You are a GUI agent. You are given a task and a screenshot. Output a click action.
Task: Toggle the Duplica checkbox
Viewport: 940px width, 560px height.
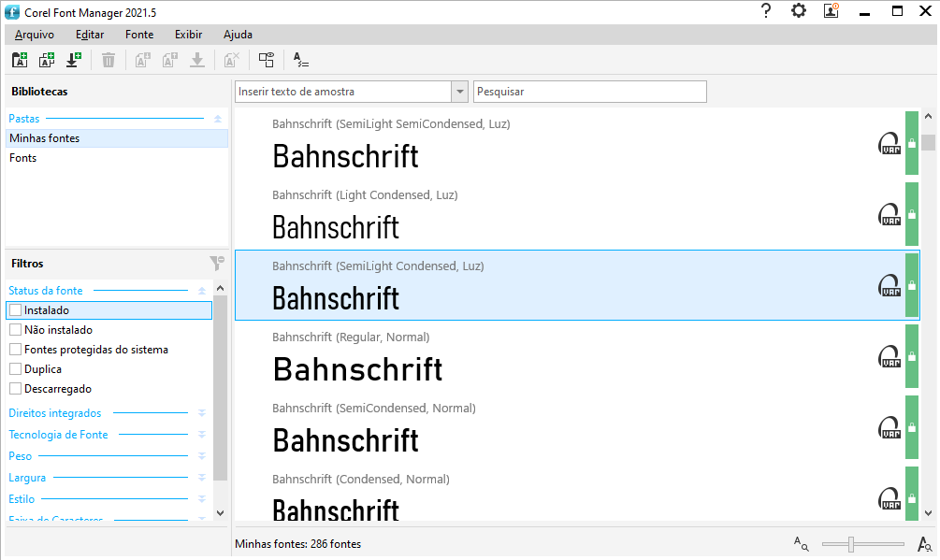click(15, 369)
